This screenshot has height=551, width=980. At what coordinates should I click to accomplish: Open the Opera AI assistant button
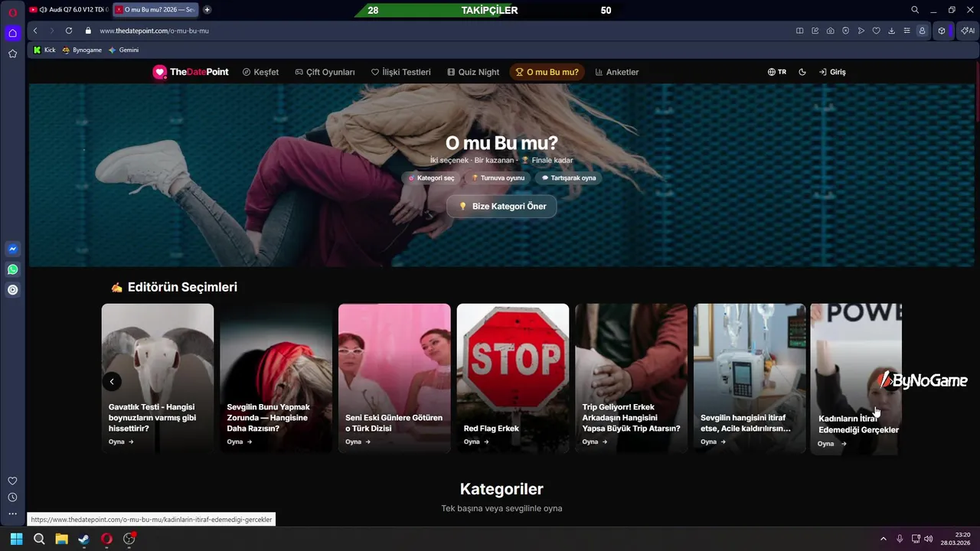point(968,31)
